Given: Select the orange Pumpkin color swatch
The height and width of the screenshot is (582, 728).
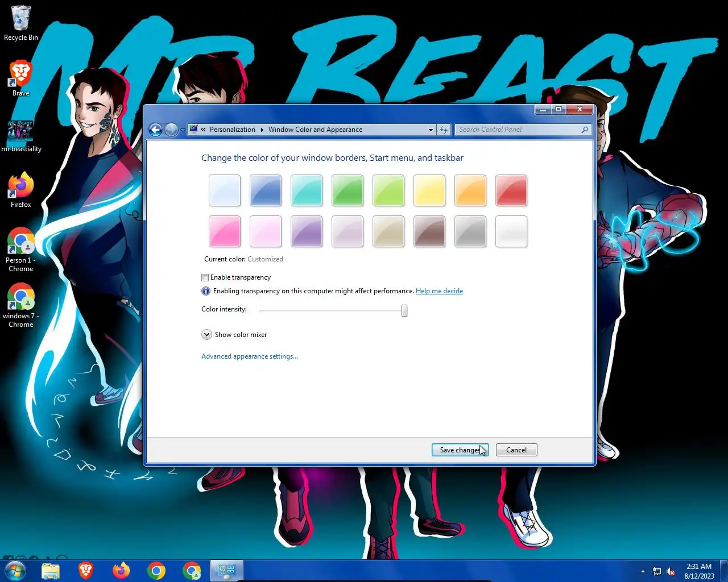Looking at the screenshot, I should coord(470,190).
